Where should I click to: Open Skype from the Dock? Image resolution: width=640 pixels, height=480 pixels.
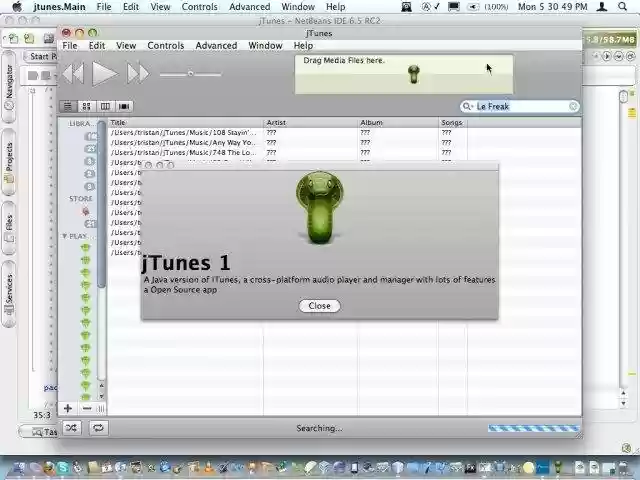point(62,468)
